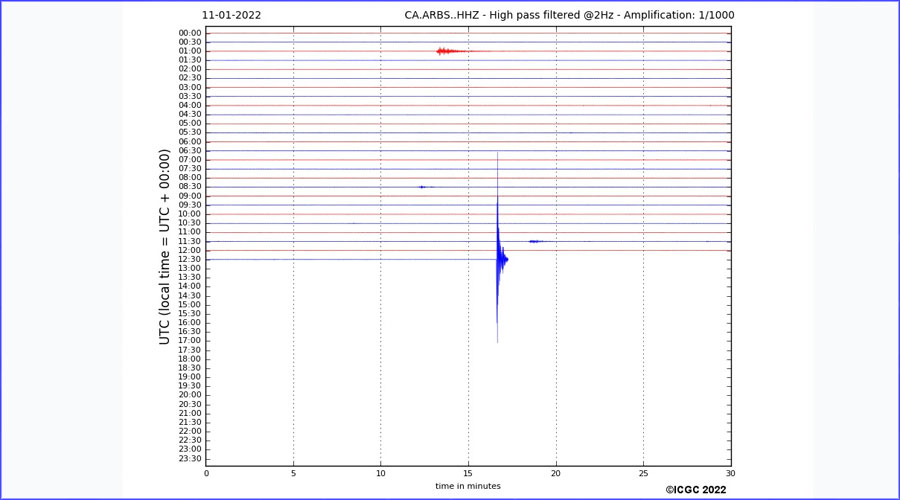The width and height of the screenshot is (900, 500).
Task: Click the 15 tick label on the x-axis
Action: pyautogui.click(x=468, y=474)
